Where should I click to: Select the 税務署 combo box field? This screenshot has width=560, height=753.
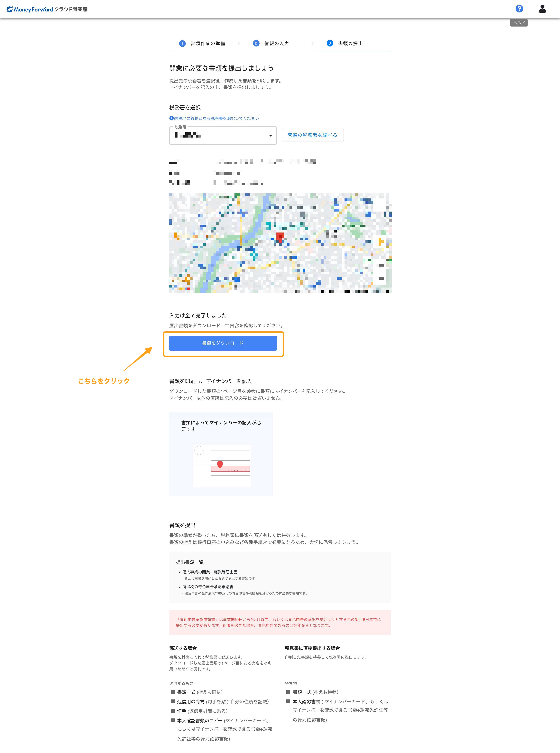point(223,136)
